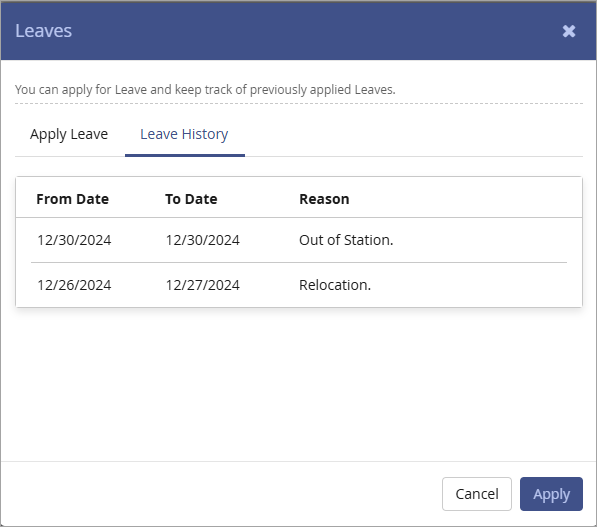Select the 12/30/2024 From Date cell

74,240
